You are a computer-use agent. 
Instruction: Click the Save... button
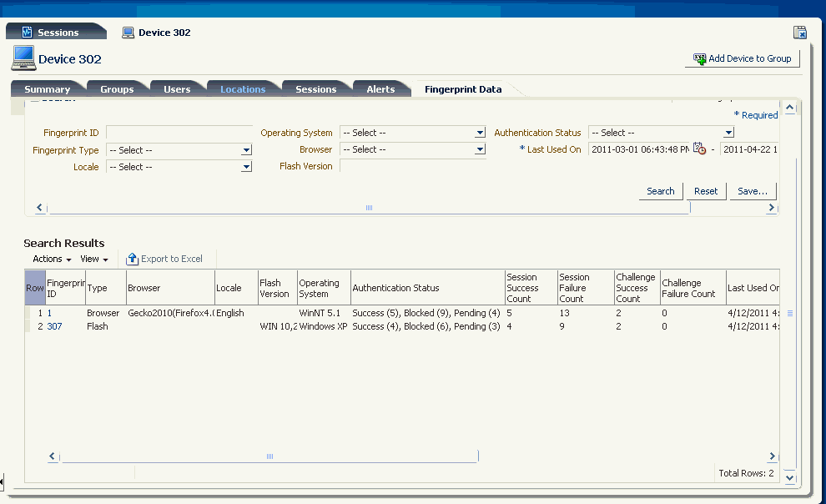(x=753, y=191)
